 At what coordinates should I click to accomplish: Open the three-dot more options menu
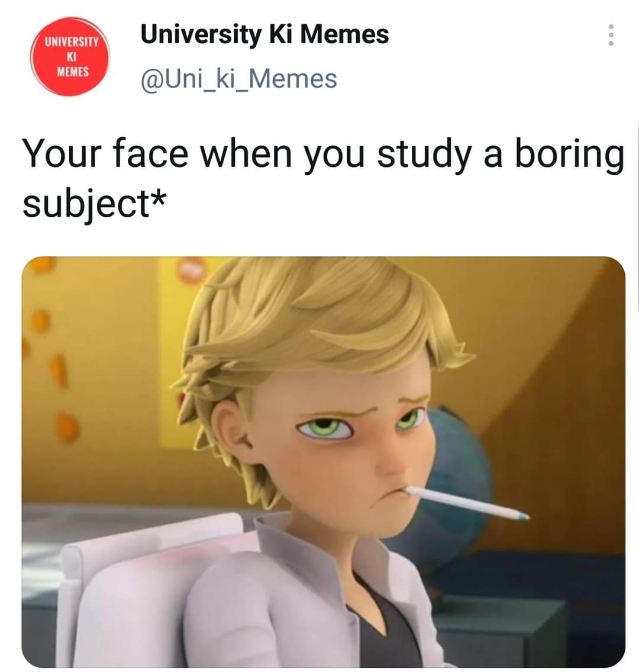(x=611, y=35)
